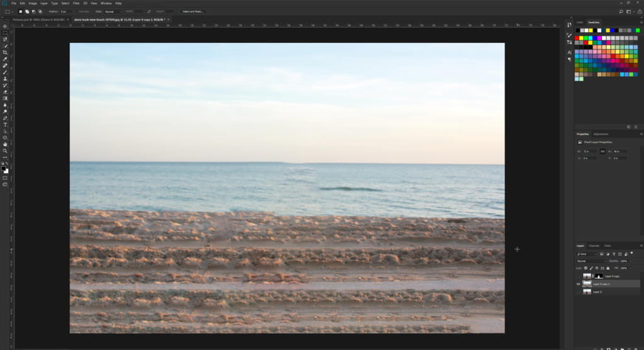Switch to the Channels tab
This screenshot has width=644, height=350.
point(594,246)
